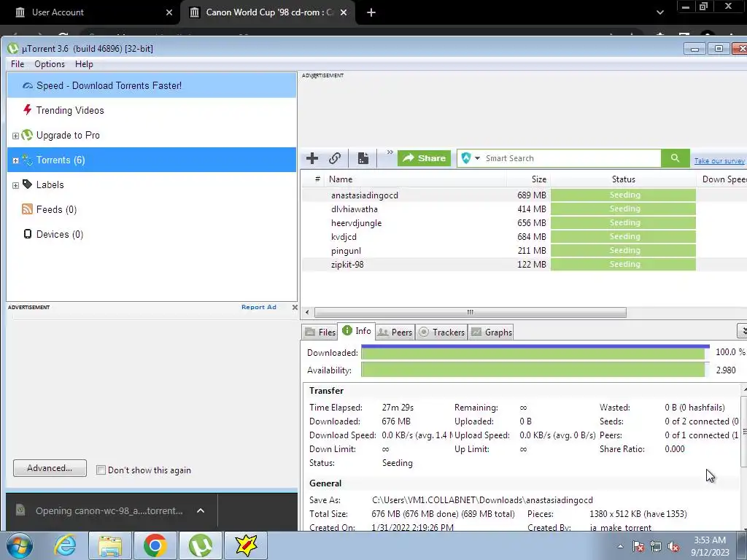Click the torrent list scroll left arrow

pyautogui.click(x=307, y=312)
